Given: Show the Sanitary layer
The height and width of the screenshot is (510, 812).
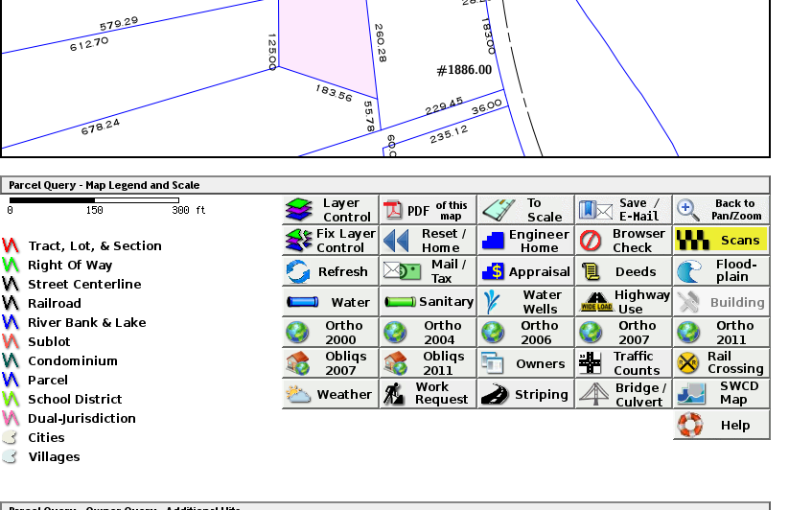Looking at the screenshot, I should click(x=428, y=302).
